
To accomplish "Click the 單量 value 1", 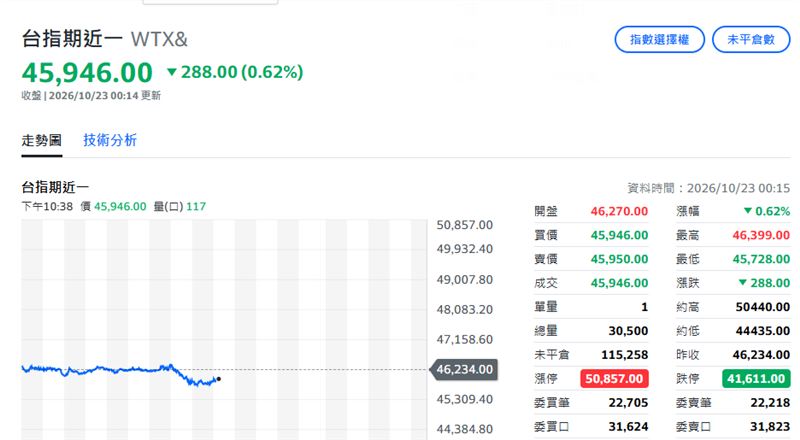I will tap(644, 307).
